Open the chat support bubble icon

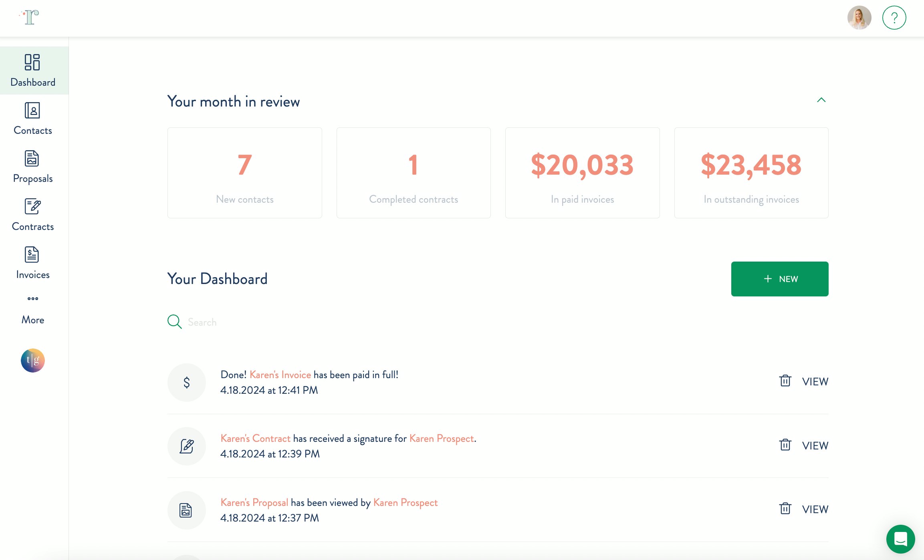pos(900,539)
